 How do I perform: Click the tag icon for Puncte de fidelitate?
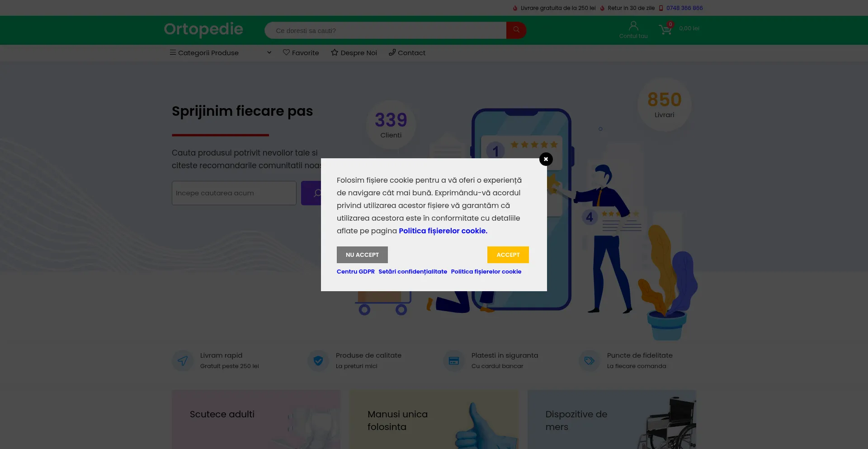589,360
